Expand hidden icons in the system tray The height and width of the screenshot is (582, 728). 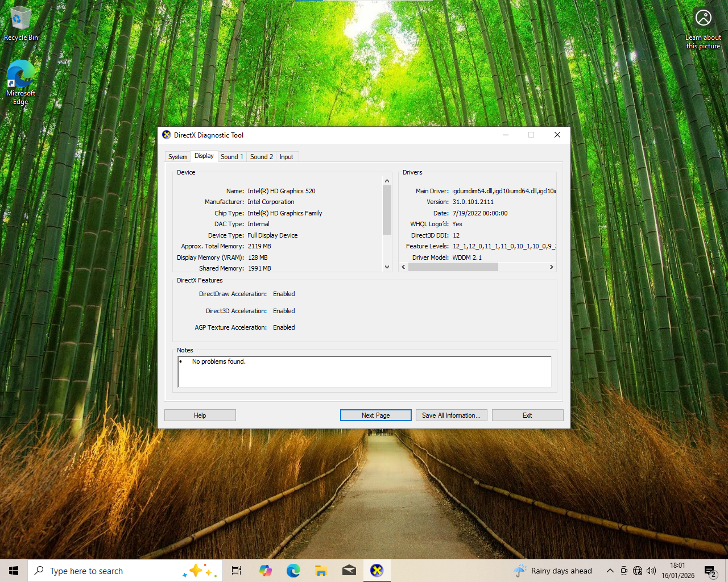610,571
